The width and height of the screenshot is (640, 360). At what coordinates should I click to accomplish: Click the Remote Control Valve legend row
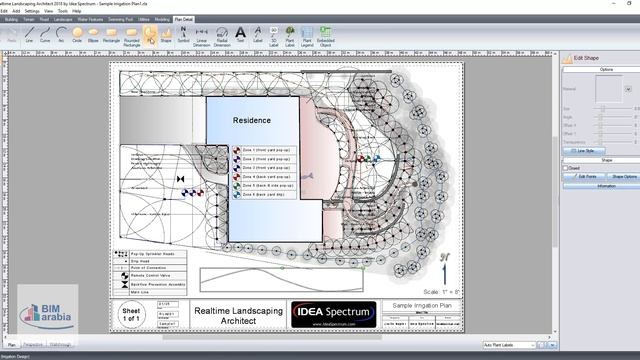150,276
